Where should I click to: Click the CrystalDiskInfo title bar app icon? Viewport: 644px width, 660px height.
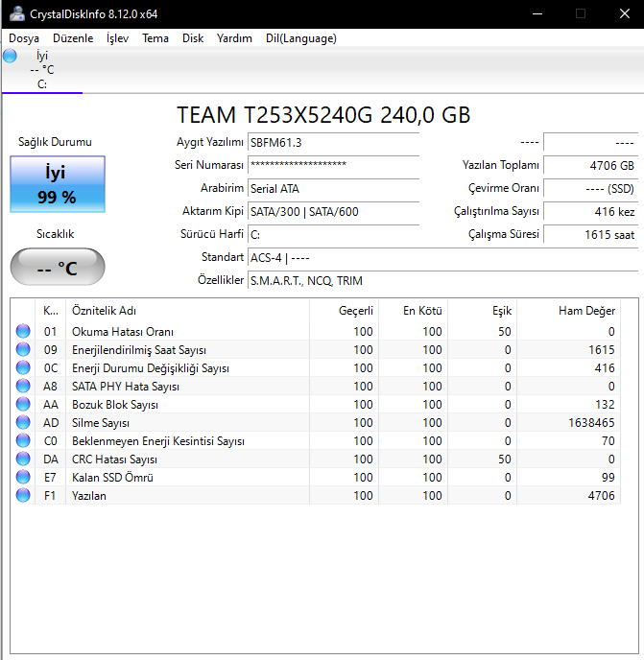(17, 13)
